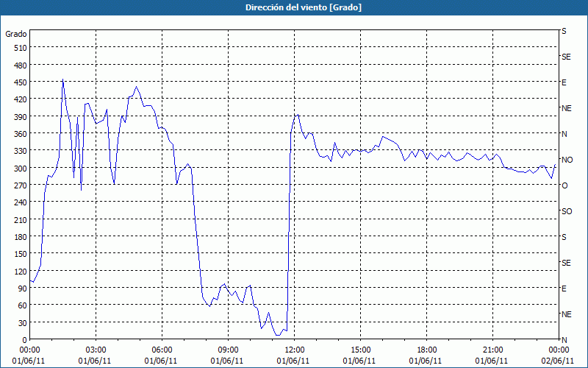Click the 450 degree axis label
588x368 pixels.
pyautogui.click(x=21, y=82)
